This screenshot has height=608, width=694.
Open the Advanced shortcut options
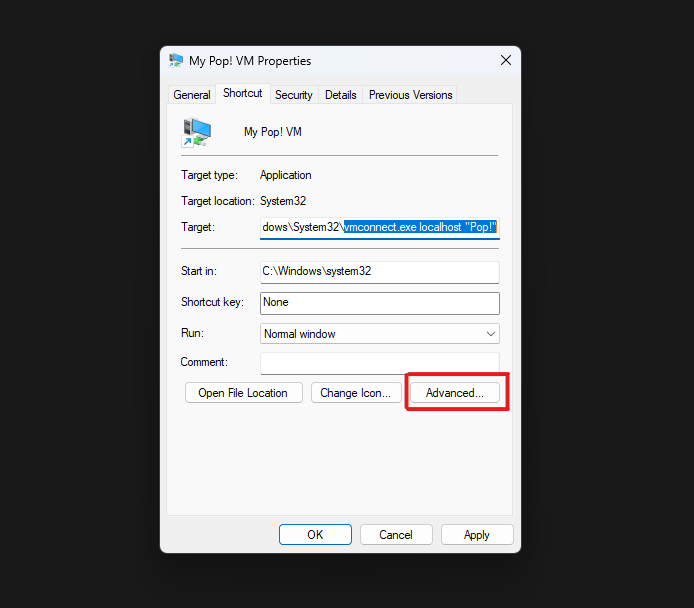coord(455,393)
